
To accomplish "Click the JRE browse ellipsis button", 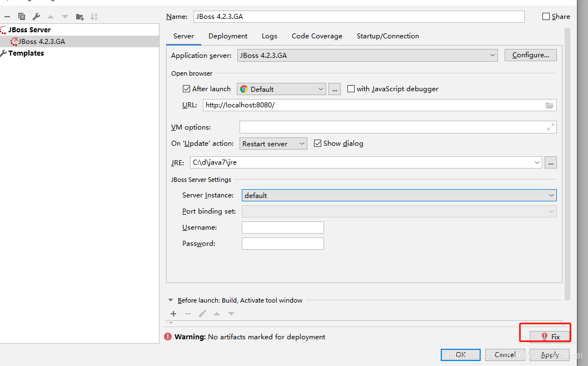I will (551, 162).
